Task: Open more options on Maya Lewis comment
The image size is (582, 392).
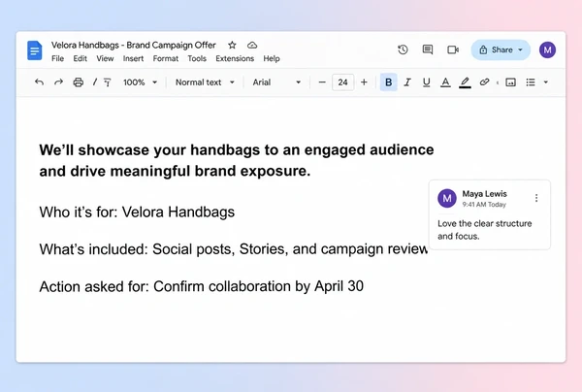Action: click(x=536, y=198)
